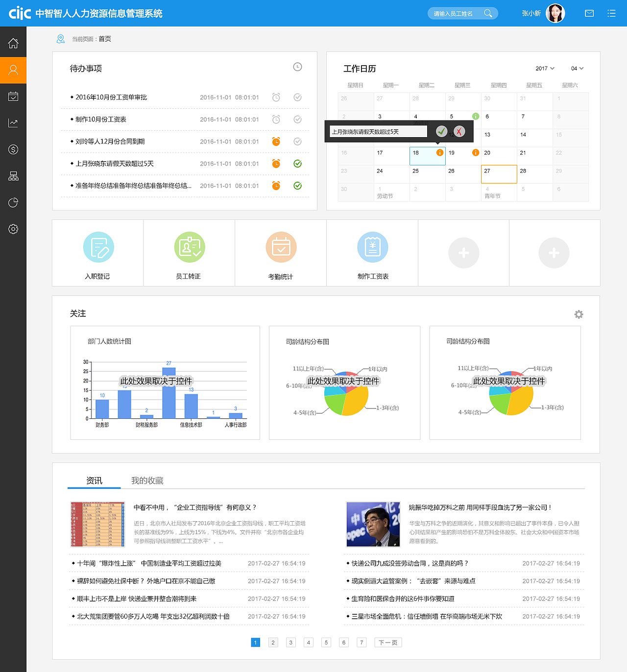The image size is (627, 672).
Task: Toggle alarm for 准备年终总结 task
Action: [276, 186]
